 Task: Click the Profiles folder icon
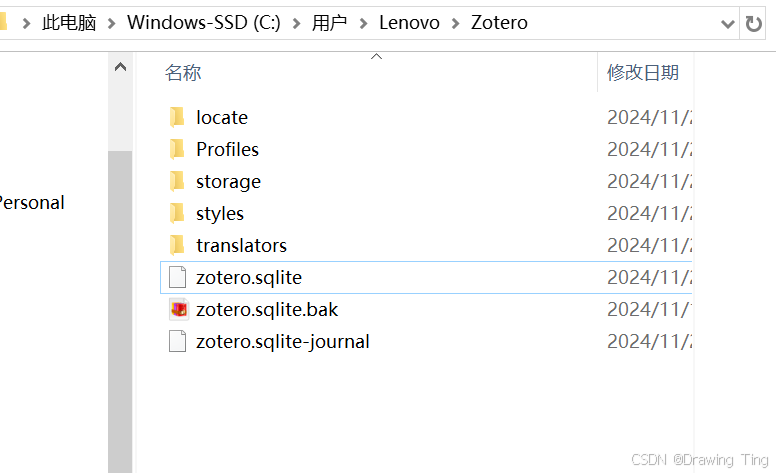[177, 149]
